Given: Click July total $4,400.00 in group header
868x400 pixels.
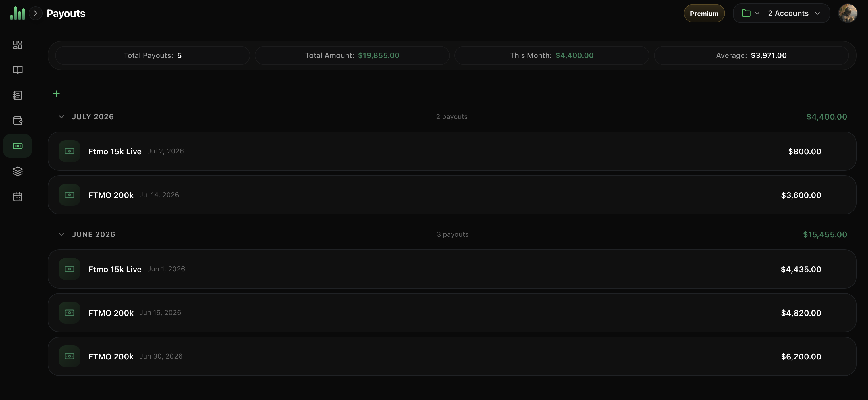Looking at the screenshot, I should coord(827,117).
